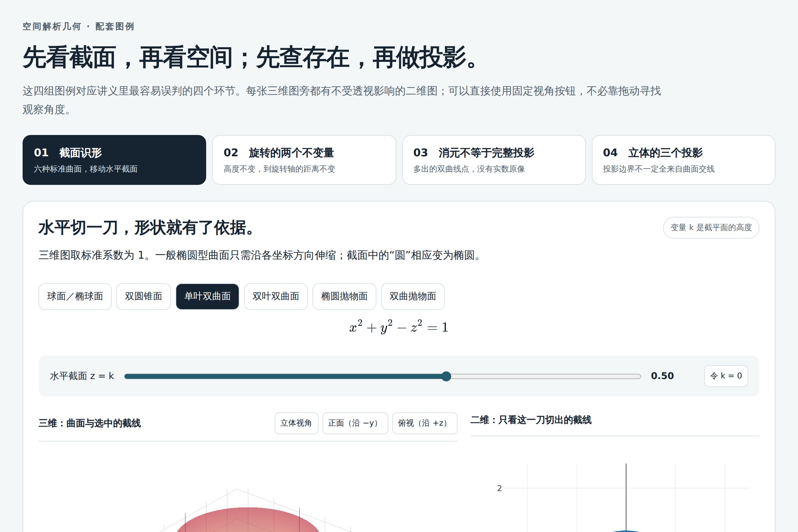
Task: Switch to the 02 旋转的两个不变量 tab
Action: (304, 160)
